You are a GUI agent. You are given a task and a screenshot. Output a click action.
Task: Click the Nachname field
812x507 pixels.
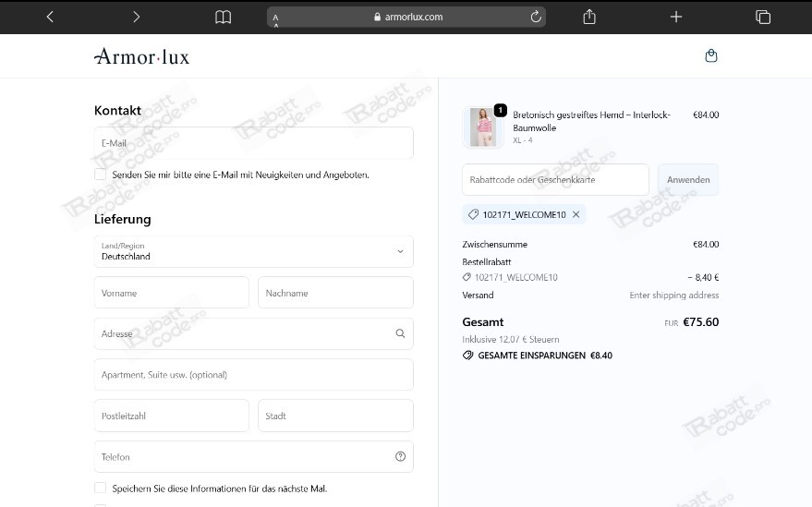[335, 293]
